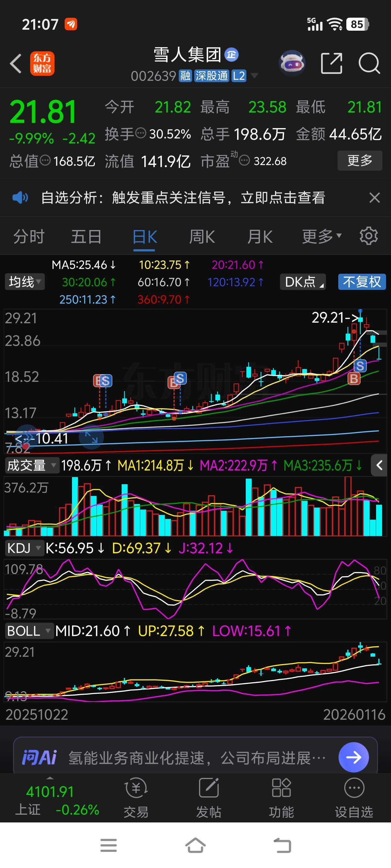Tap Android system back button
Screen dimensions: 391x868
tap(282, 845)
